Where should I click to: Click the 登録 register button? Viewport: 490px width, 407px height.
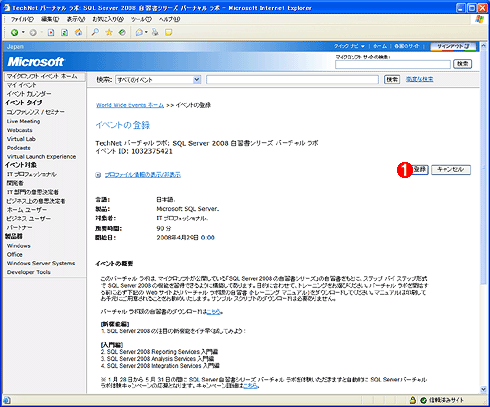tap(420, 170)
